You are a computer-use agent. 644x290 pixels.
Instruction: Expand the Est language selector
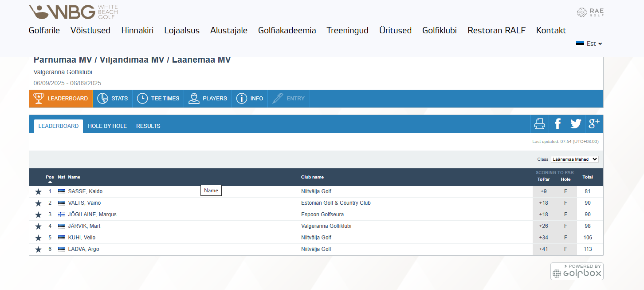589,44
